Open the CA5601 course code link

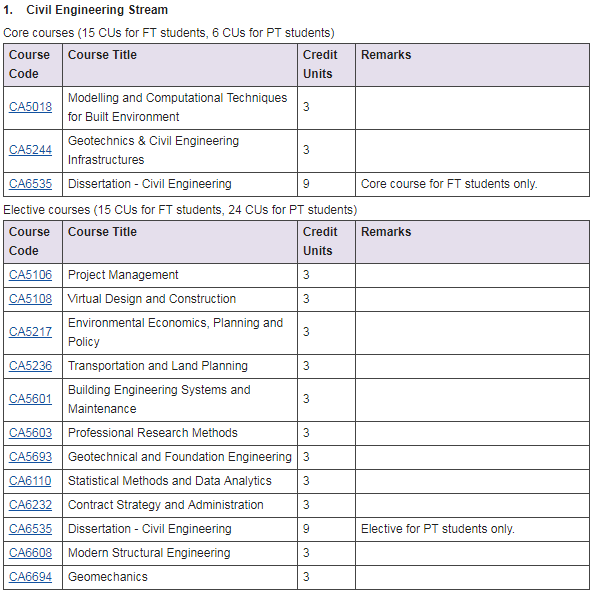point(30,399)
